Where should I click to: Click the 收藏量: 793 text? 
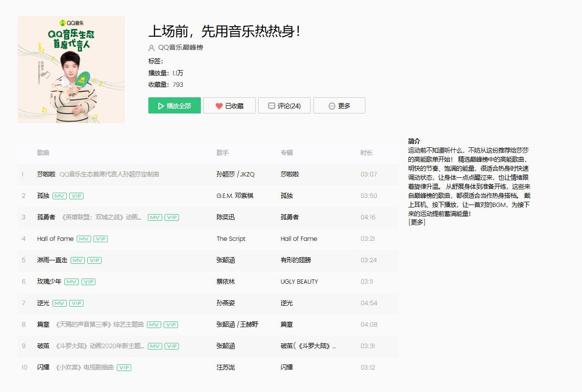166,85
